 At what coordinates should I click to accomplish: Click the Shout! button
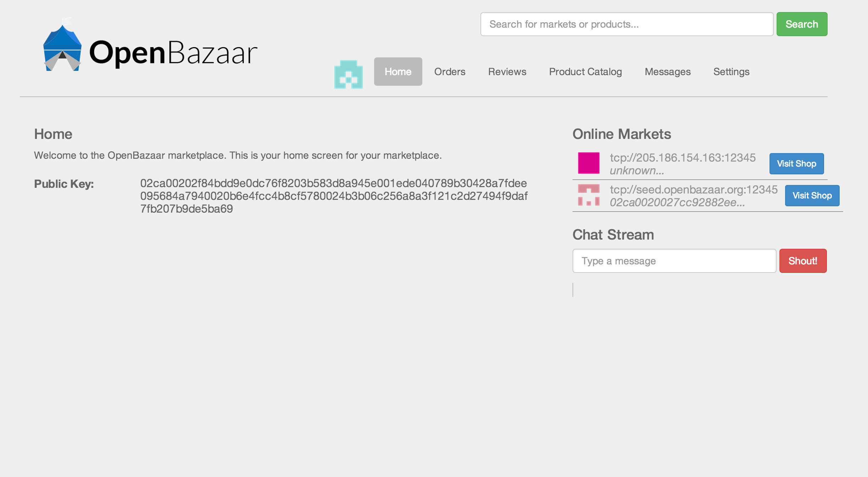coord(803,261)
